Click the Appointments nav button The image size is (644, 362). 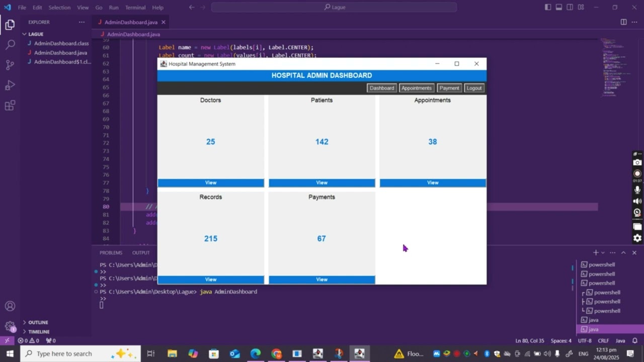point(417,88)
